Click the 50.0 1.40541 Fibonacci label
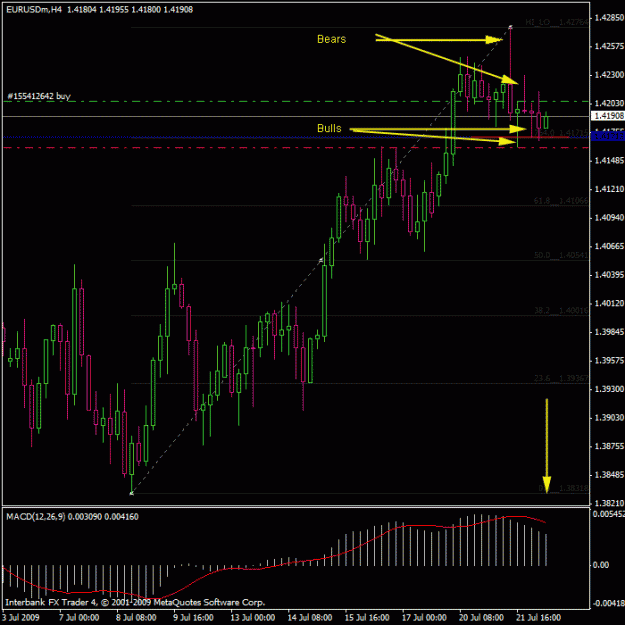 coord(561,255)
